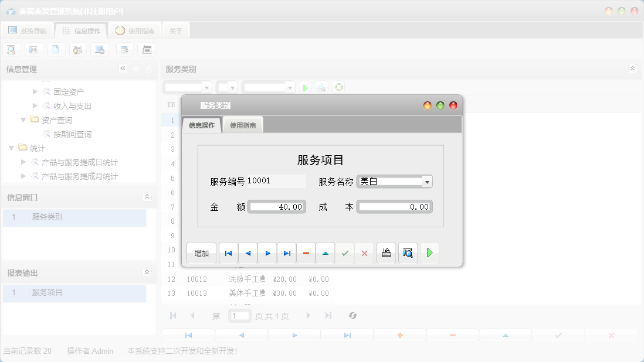Switch to 使用指南 tab in dialog

coord(243,125)
